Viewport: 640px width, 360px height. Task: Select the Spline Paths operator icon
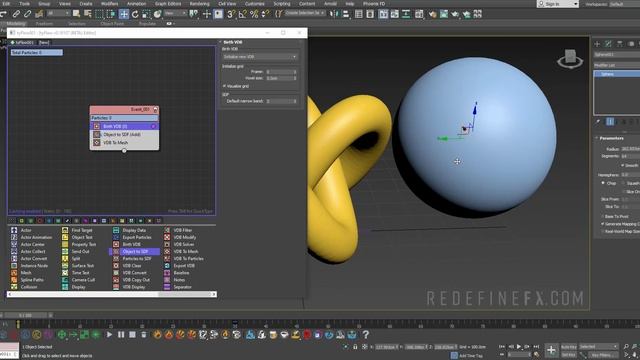point(14,280)
